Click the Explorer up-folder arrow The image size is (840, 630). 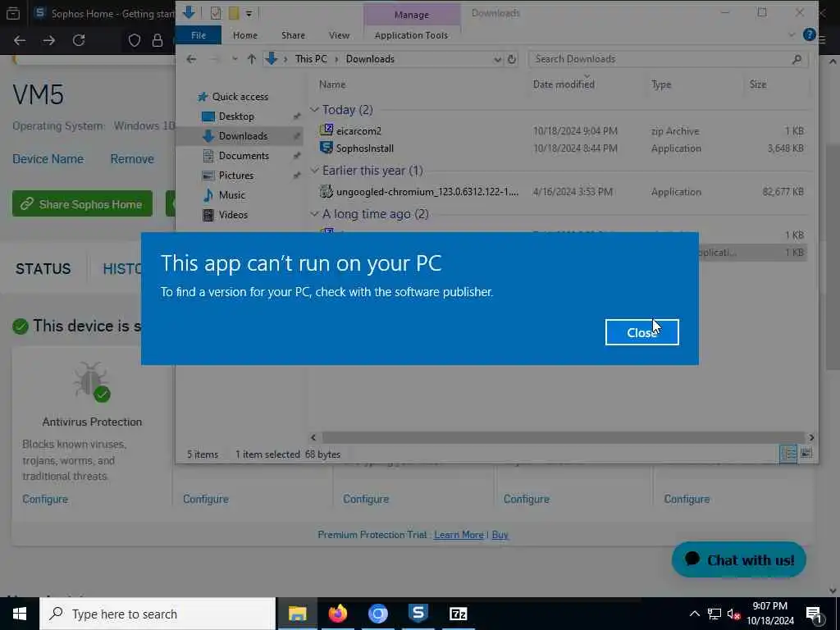(251, 59)
